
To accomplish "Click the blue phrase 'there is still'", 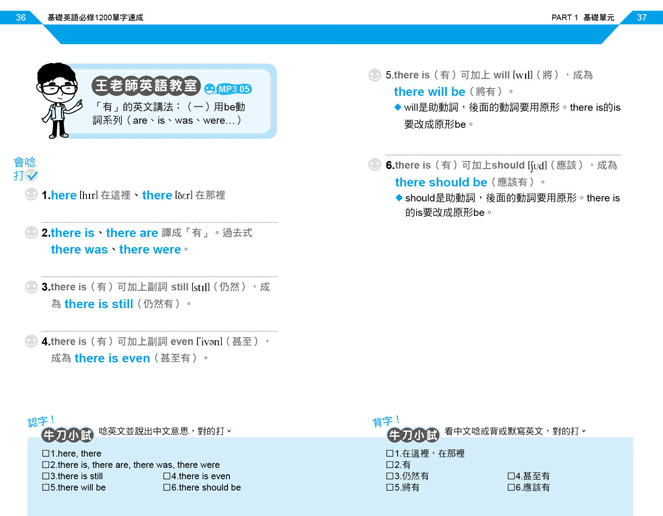I will coord(99,304).
